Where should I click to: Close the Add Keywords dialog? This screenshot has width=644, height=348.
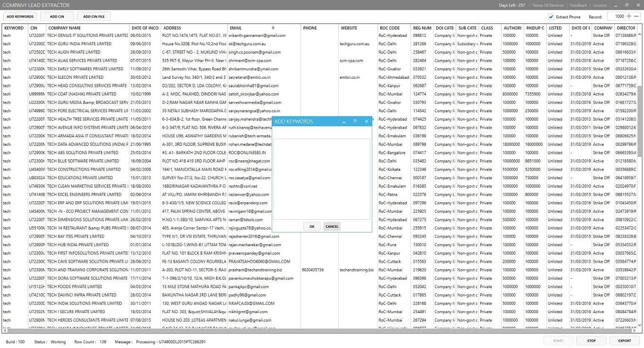(x=367, y=121)
